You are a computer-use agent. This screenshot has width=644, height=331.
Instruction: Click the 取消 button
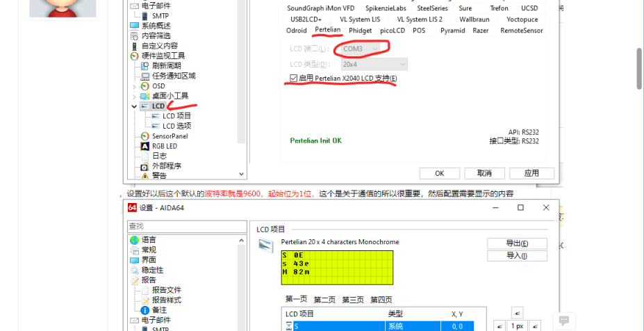pyautogui.click(x=485, y=174)
